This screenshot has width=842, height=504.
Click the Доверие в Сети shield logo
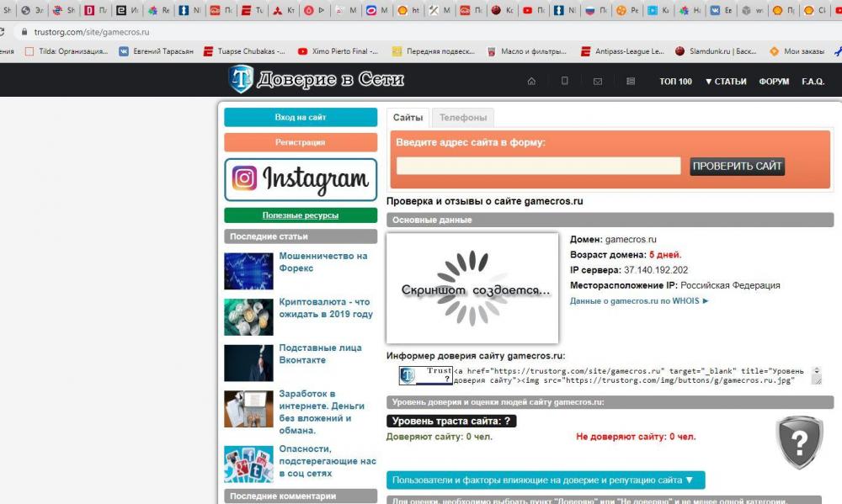click(x=241, y=79)
